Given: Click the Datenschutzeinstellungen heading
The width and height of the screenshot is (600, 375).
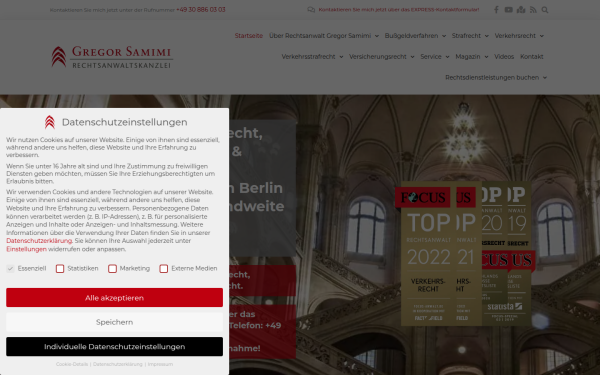Looking at the screenshot, I should pos(125,122).
